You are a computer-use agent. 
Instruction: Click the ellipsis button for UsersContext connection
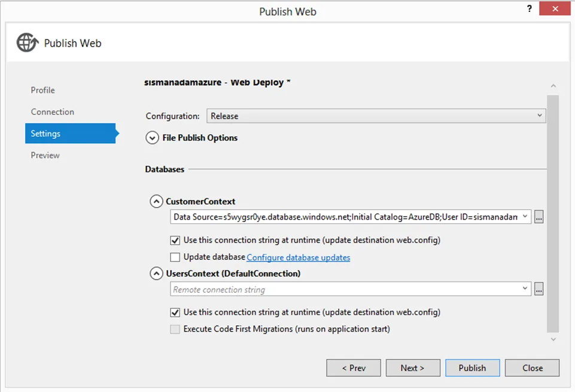[x=539, y=289]
